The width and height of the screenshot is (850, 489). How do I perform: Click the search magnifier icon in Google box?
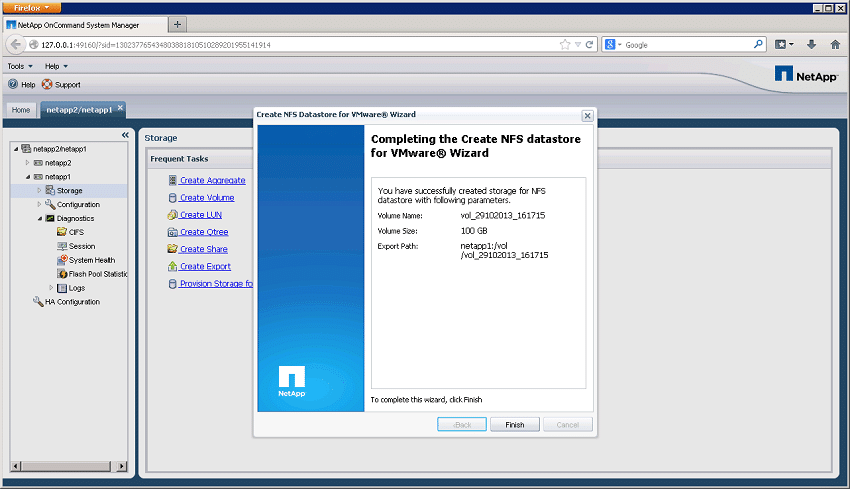758,44
